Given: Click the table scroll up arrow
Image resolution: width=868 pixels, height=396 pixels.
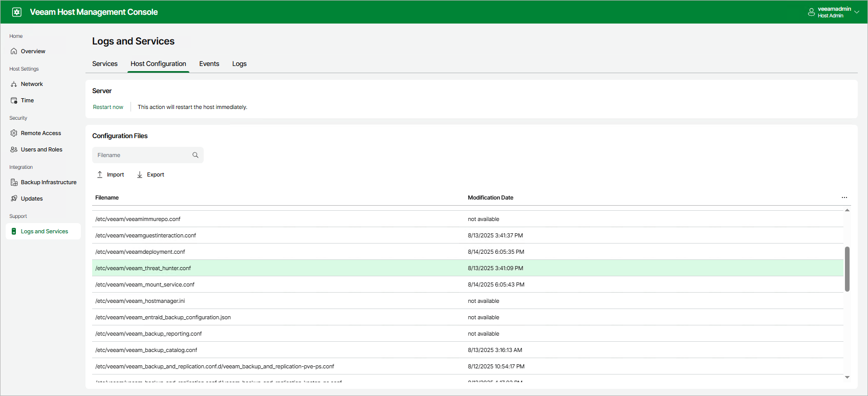Looking at the screenshot, I should click(x=847, y=210).
